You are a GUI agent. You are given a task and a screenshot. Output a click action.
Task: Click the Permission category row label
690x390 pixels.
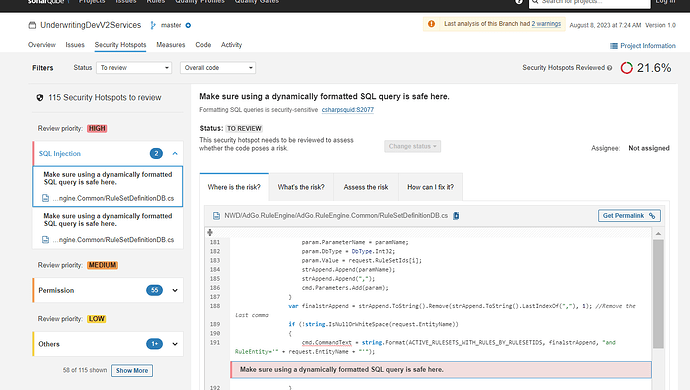pos(56,291)
